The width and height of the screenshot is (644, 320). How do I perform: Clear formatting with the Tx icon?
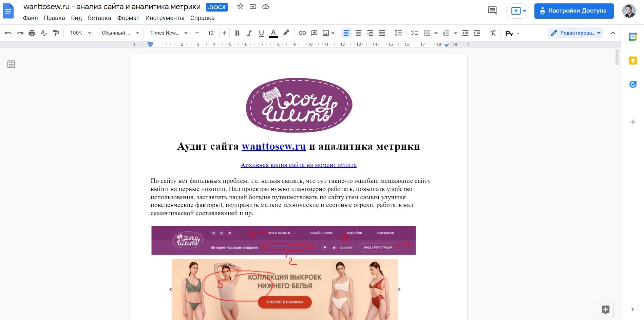[493, 33]
